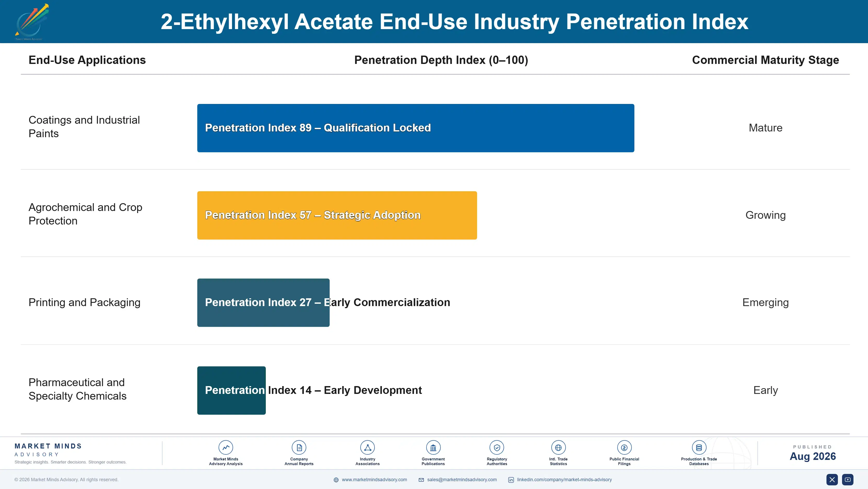The image size is (868, 489).
Task: Click the Regulatory Authorities shield icon
Action: point(497,447)
